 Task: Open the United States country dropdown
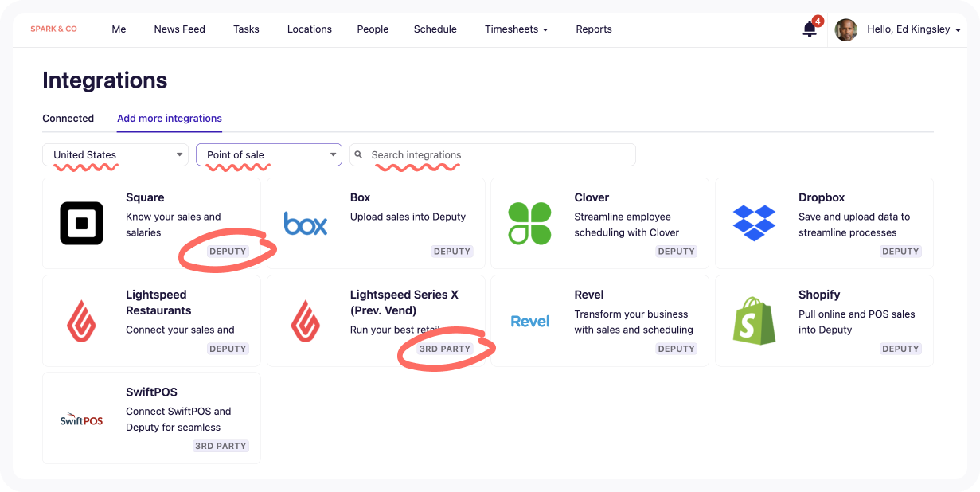[x=115, y=155]
